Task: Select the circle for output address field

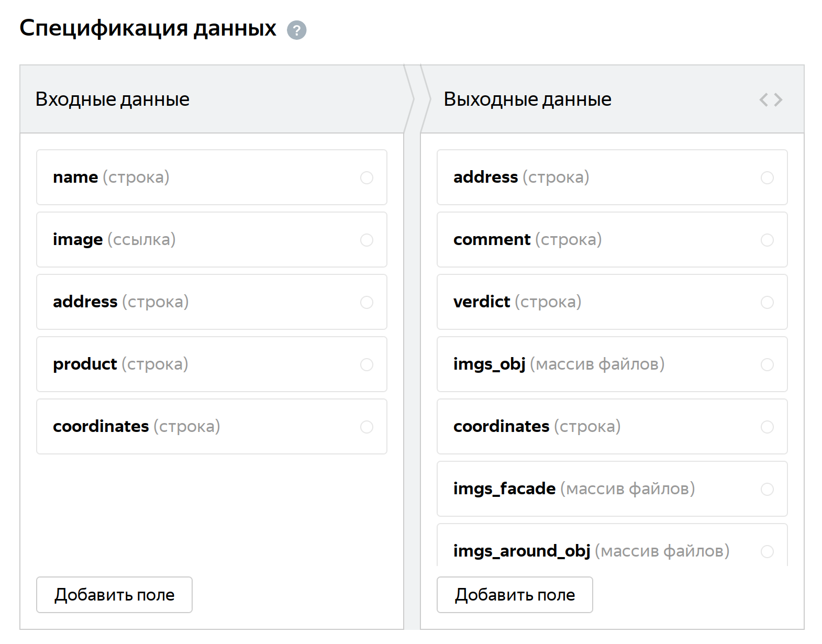Action: (767, 178)
